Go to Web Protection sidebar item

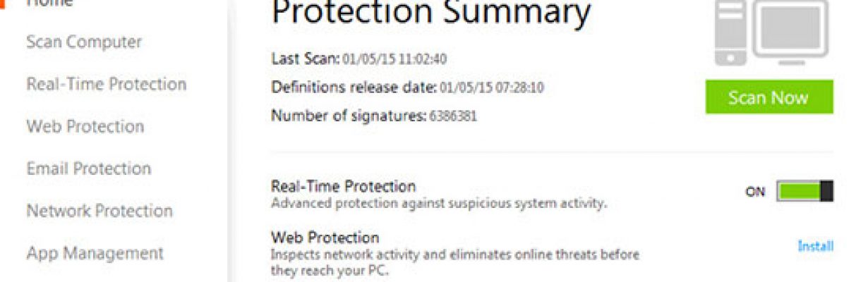85,126
